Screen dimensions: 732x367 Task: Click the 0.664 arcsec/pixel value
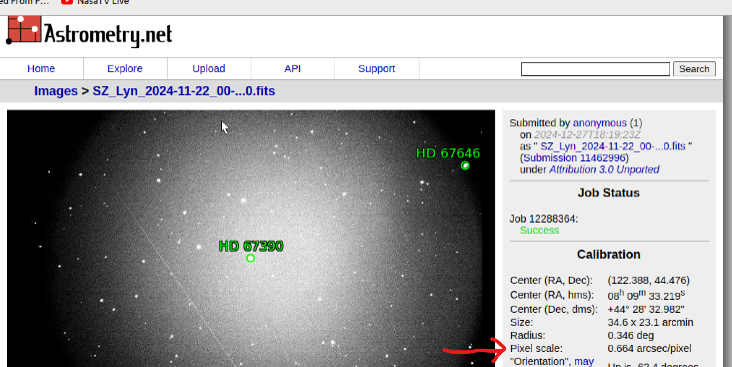tap(649, 348)
